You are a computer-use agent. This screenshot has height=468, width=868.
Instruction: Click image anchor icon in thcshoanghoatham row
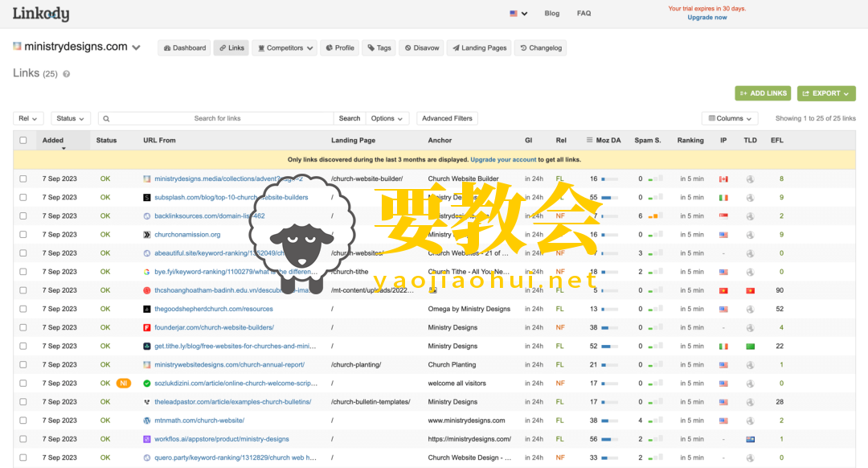tap(433, 290)
